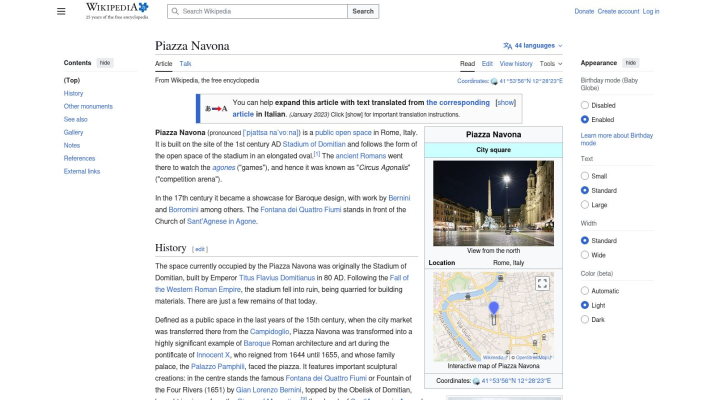
Task: Jump to History in contents
Action: pyautogui.click(x=73, y=93)
